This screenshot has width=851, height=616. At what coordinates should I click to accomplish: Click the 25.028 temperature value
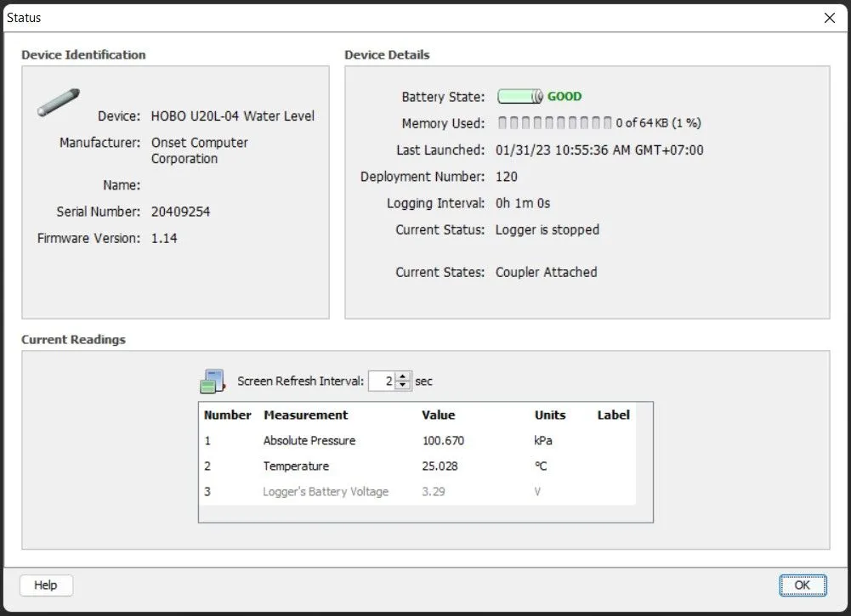440,466
